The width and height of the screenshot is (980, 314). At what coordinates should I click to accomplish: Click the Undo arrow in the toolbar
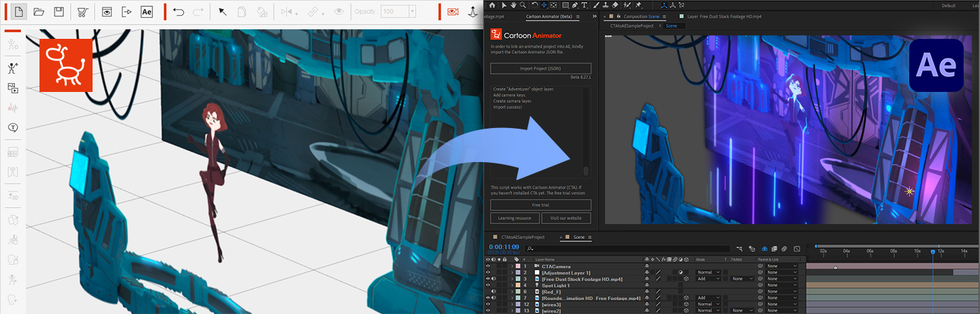click(178, 12)
